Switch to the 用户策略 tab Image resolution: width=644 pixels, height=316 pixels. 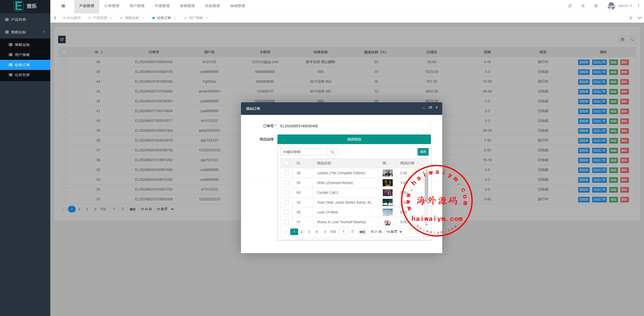pos(196,18)
